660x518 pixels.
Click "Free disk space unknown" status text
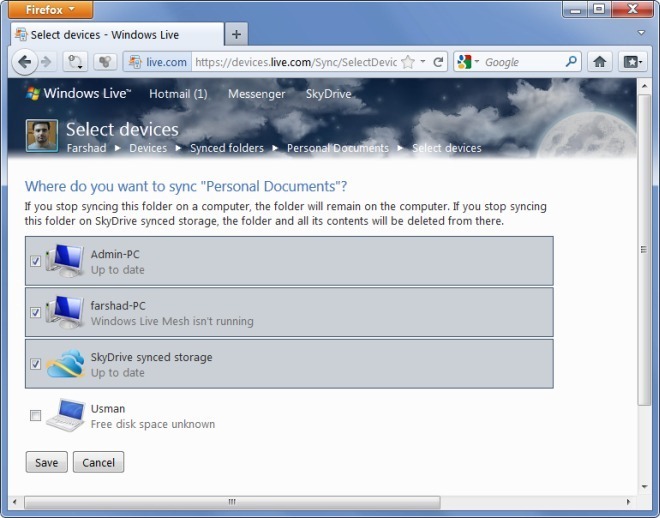(153, 424)
